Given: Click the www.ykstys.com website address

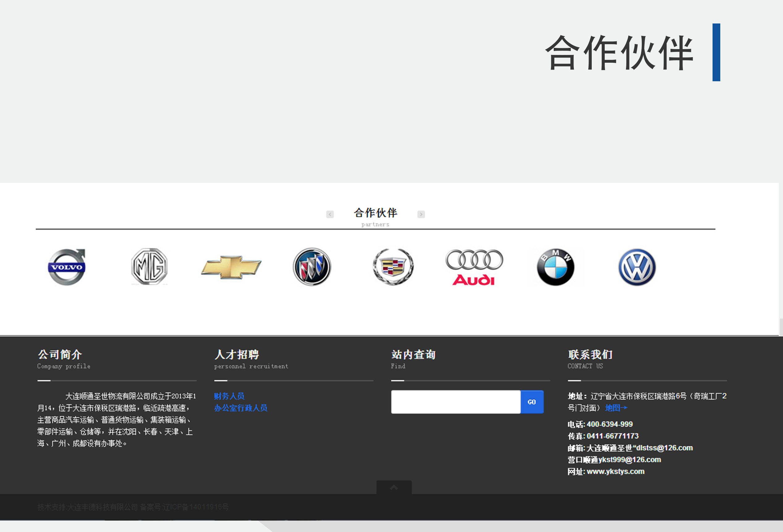Looking at the screenshot, I should click(x=615, y=471).
